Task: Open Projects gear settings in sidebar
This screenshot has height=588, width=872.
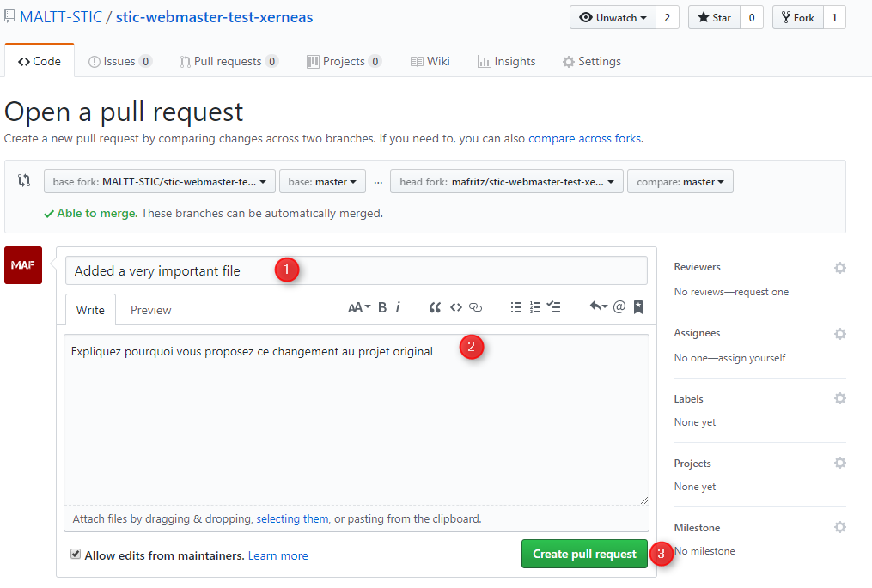Action: click(839, 463)
